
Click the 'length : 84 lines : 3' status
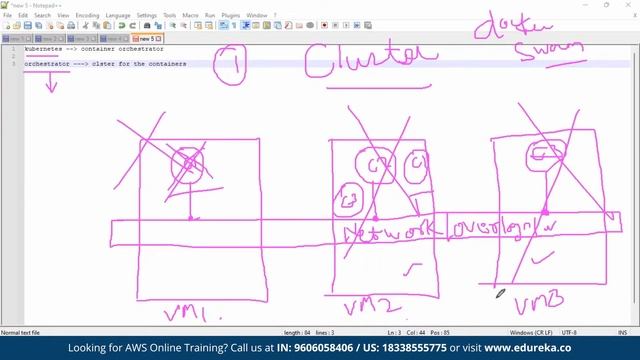point(309,333)
